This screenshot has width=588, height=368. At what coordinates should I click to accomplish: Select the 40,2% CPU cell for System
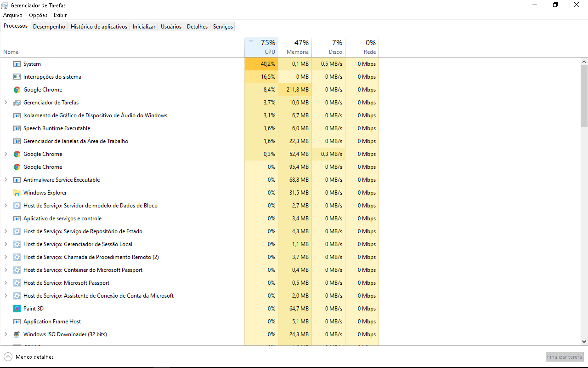pos(261,64)
